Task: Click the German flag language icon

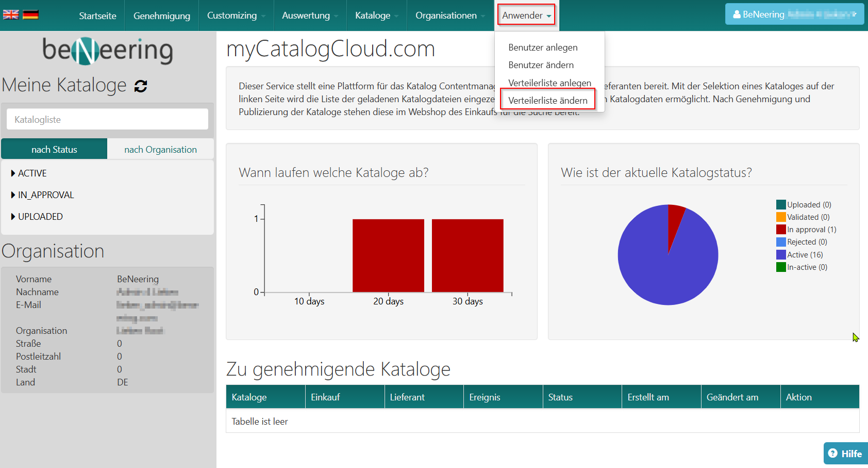Action: [x=30, y=14]
